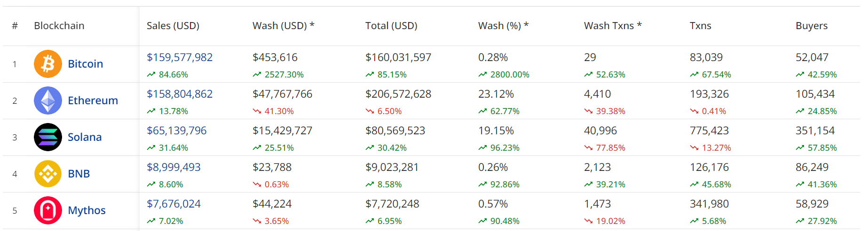
Task: Click the Bitcoin logo icon
Action: click(x=48, y=64)
